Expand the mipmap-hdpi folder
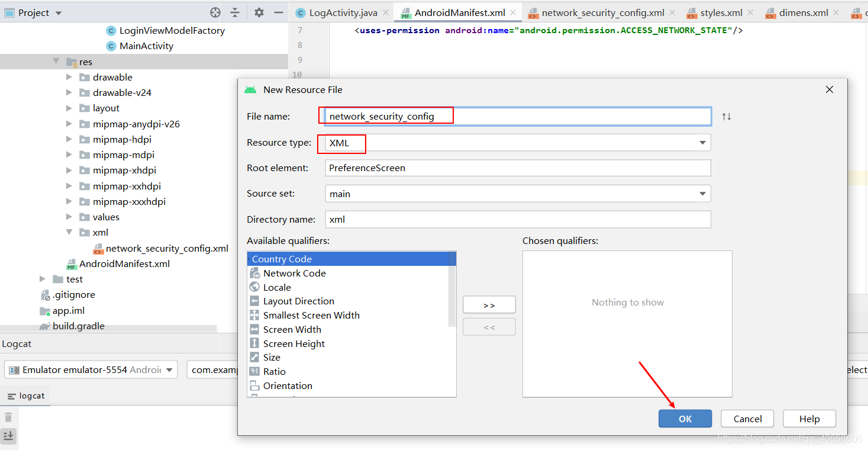 point(69,139)
